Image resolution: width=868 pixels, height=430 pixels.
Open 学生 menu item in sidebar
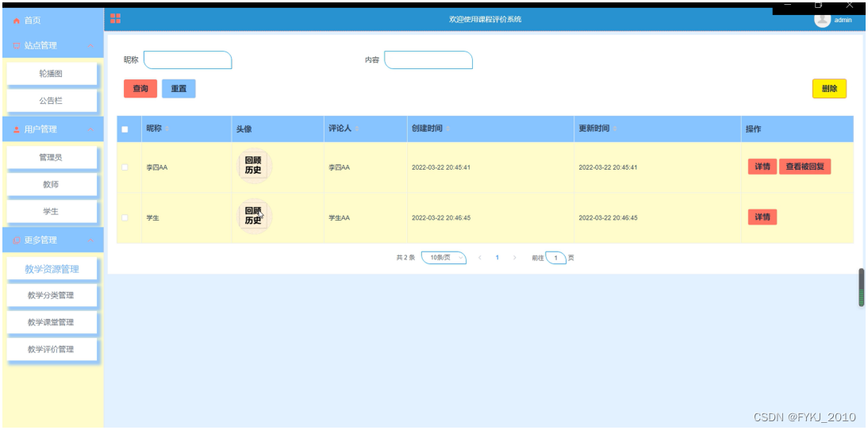click(52, 212)
